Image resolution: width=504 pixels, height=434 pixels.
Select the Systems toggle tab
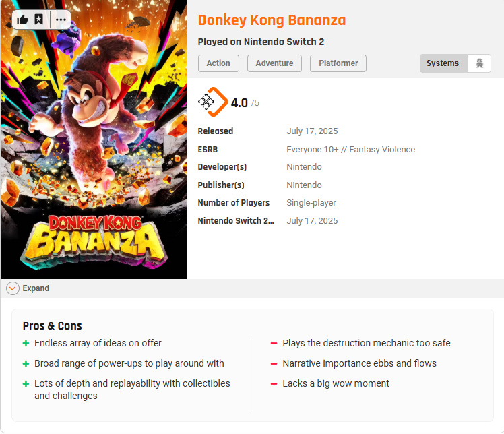click(x=443, y=63)
